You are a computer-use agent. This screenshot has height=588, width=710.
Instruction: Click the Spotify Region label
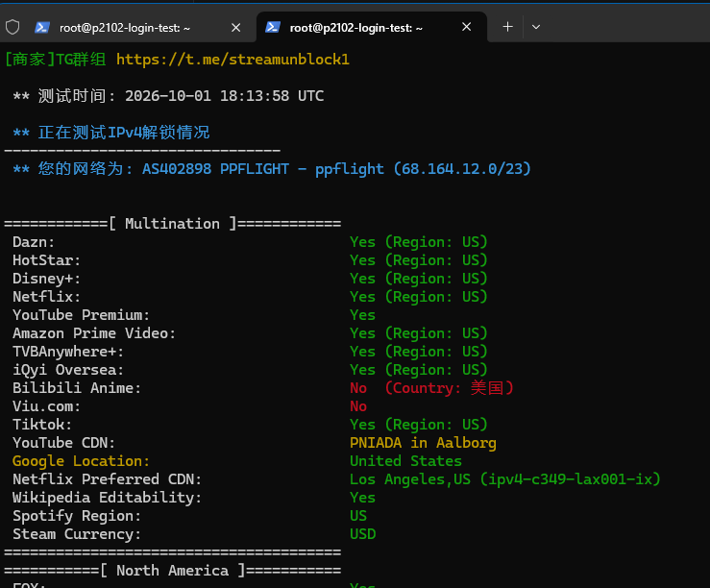pos(77,516)
